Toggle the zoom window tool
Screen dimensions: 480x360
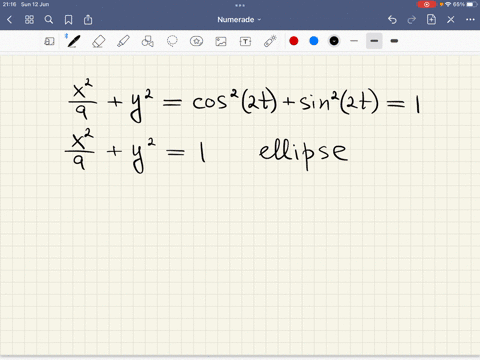pyautogui.click(x=49, y=41)
